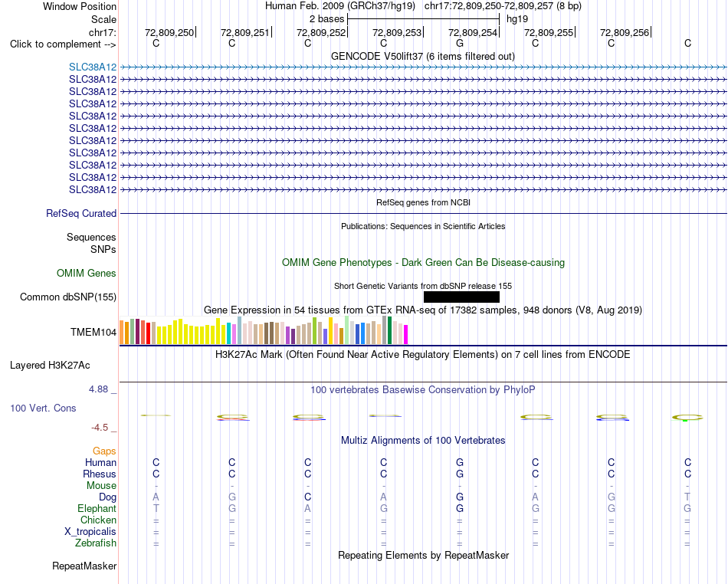Open the Common dbSNP(155) track label

(67, 297)
